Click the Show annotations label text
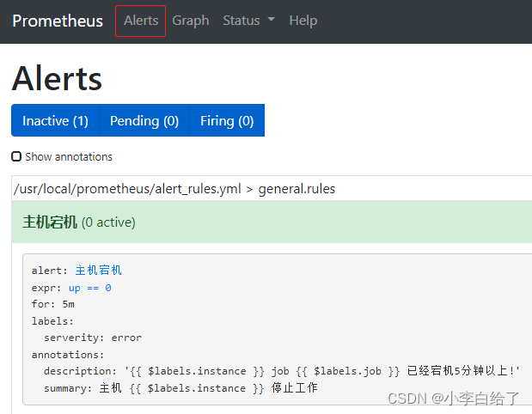 tap(69, 156)
